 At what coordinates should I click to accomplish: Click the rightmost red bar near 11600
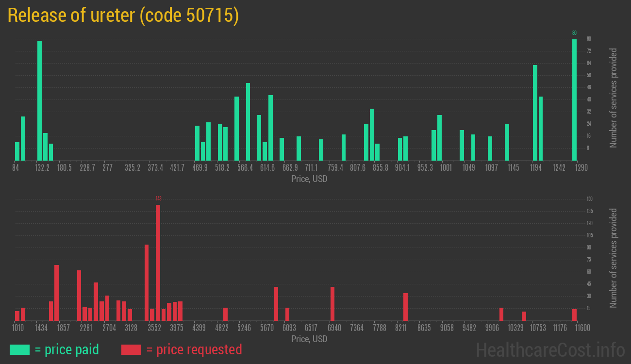pos(574,314)
